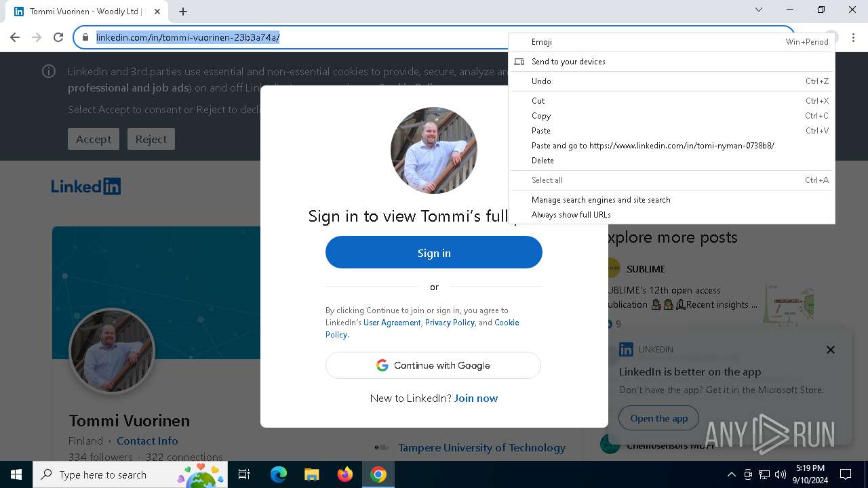The width and height of the screenshot is (868, 488).
Task: Click Tommi's profile photo in the sign-in dialog
Action: [434, 150]
